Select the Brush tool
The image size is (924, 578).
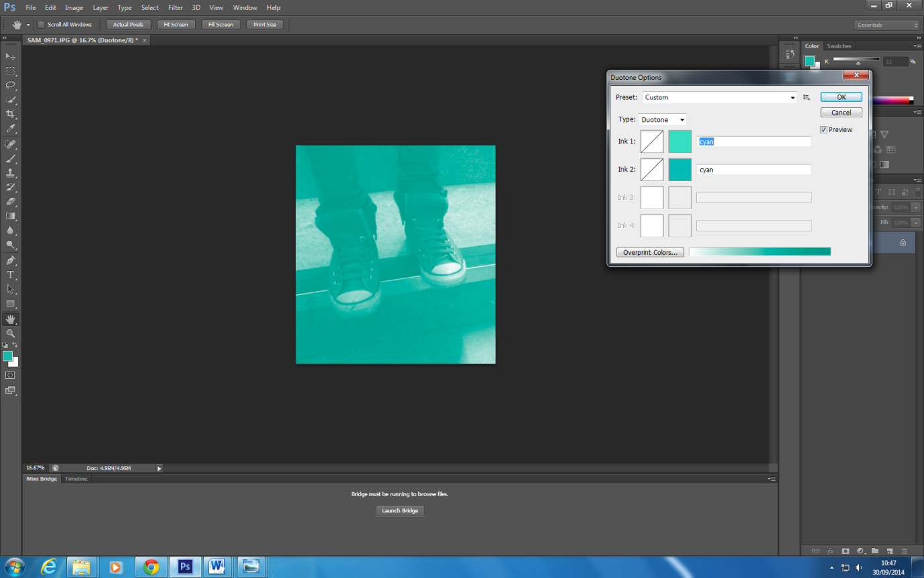point(11,159)
